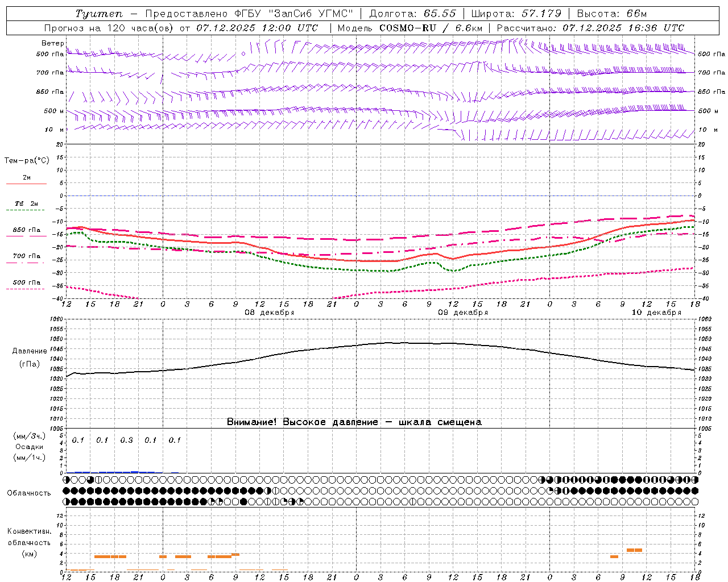Select the 700 гПа temperature legend entry
This screenshot has height=582, width=728.
[x=26, y=256]
